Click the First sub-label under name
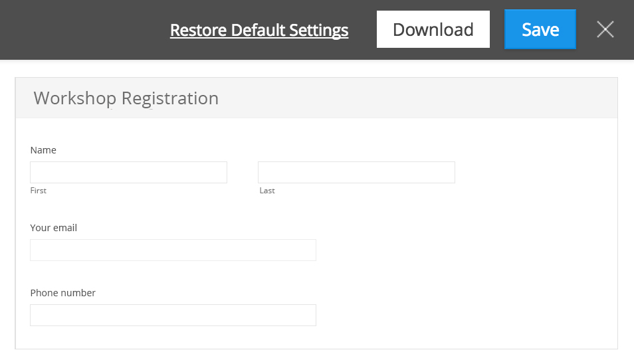The height and width of the screenshot is (364, 634). click(39, 191)
